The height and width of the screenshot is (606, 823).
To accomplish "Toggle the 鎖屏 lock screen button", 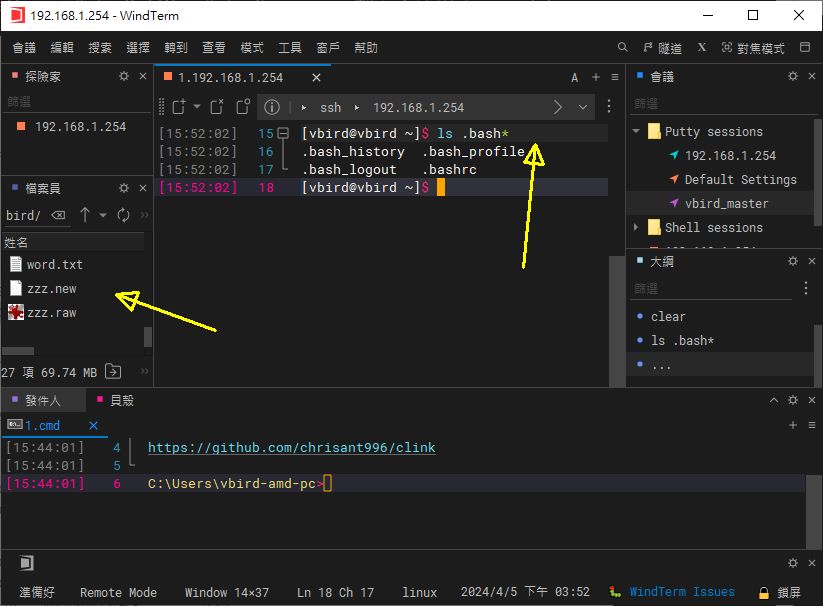I will 780,592.
